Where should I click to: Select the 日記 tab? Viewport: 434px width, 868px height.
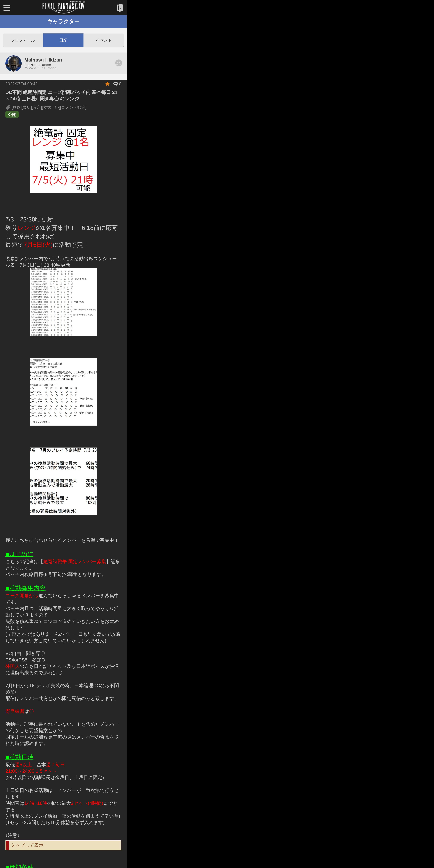(63, 40)
